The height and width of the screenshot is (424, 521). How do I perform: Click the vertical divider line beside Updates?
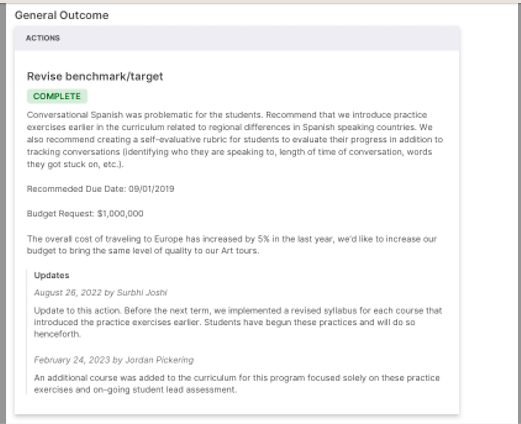pos(27,332)
